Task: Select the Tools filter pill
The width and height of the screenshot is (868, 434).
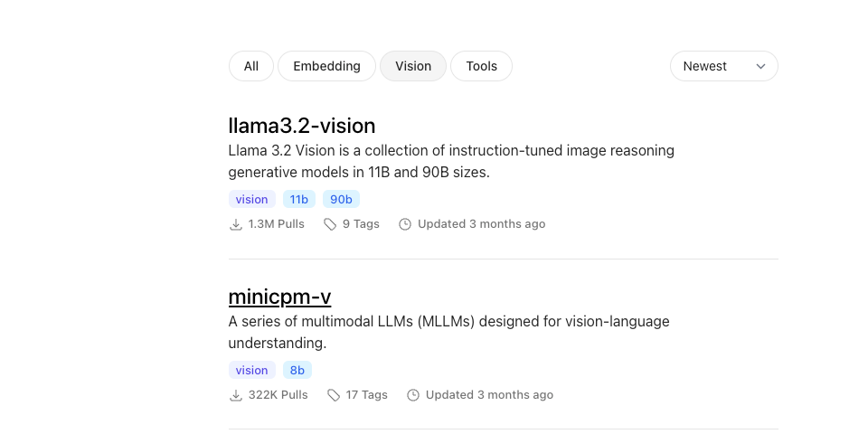Action: (482, 66)
